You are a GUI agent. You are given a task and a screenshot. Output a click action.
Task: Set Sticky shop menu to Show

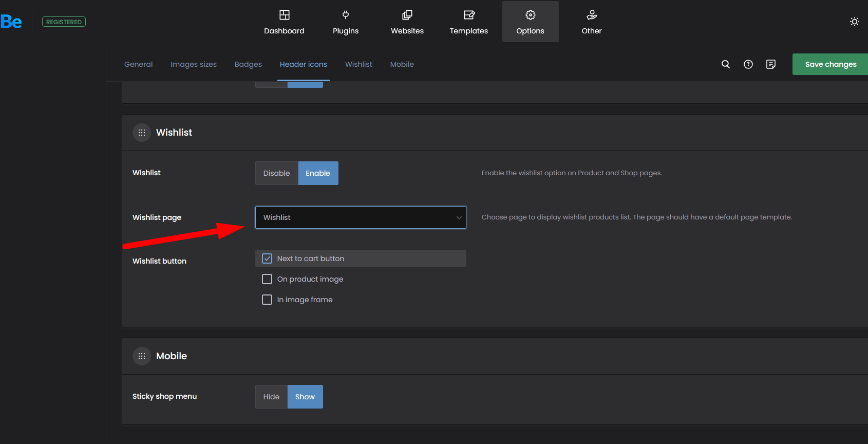tap(305, 397)
